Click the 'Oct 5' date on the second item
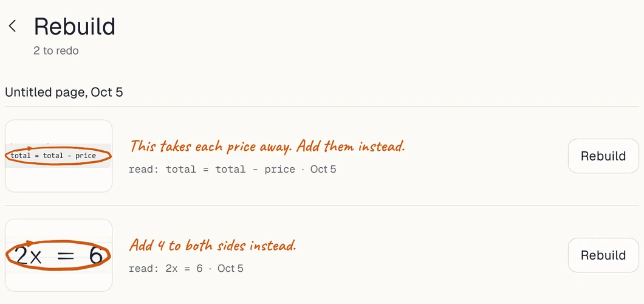 coord(230,268)
